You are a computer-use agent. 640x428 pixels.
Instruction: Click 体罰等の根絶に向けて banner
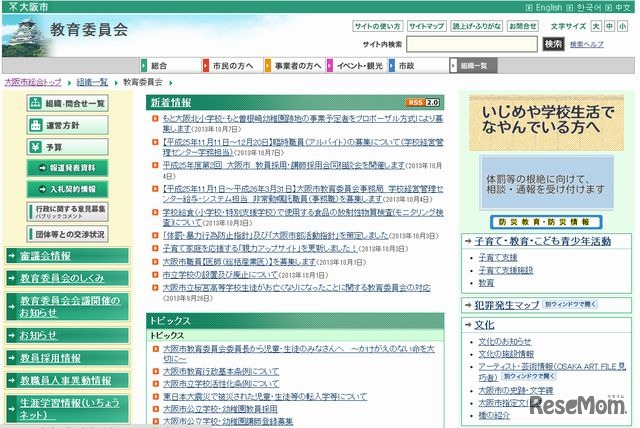click(547, 183)
